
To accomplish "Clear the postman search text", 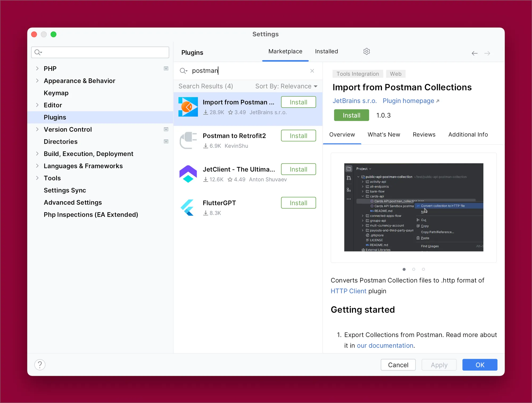I will (x=312, y=71).
